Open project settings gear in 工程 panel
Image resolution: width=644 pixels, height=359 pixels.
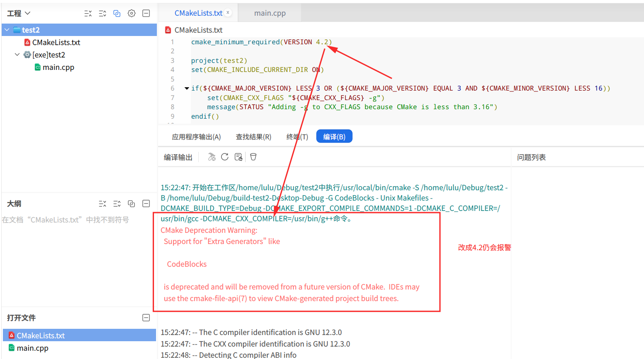pos(132,13)
